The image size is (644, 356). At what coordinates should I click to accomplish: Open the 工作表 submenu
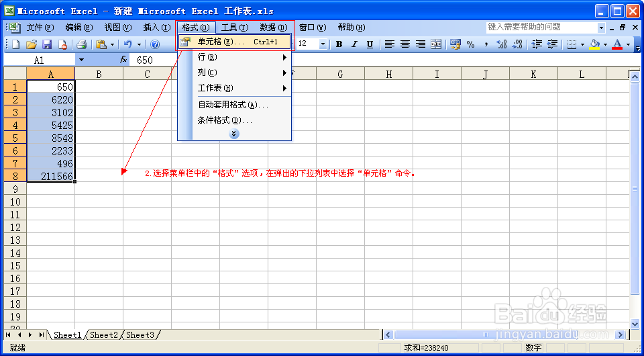pos(235,89)
